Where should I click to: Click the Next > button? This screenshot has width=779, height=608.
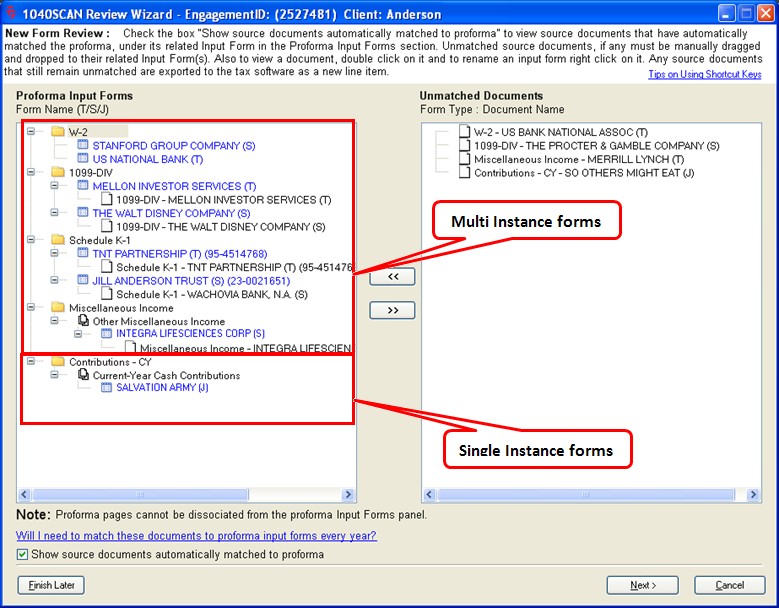coord(642,585)
